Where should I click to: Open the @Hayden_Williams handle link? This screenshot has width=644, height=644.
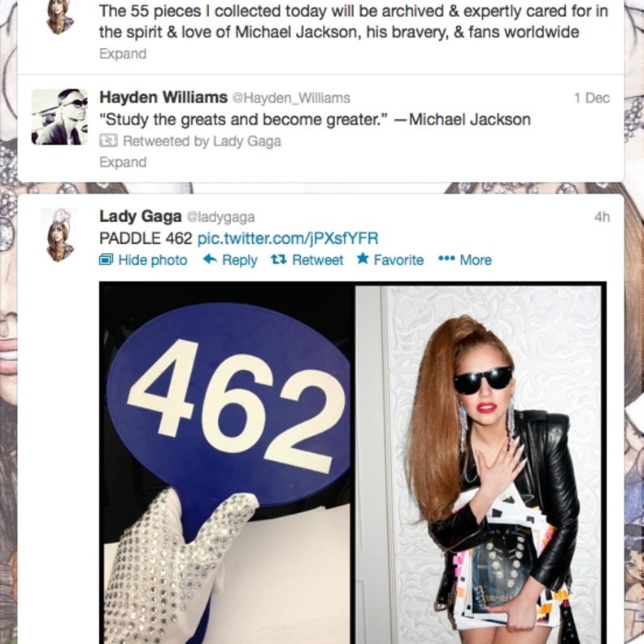pos(291,98)
